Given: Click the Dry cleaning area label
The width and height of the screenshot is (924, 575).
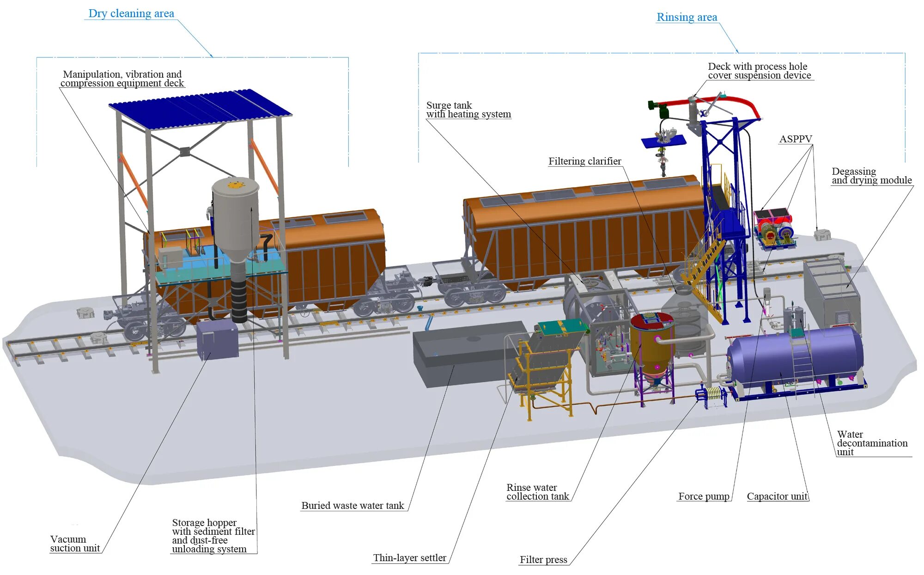Looking at the screenshot, I should (x=131, y=13).
